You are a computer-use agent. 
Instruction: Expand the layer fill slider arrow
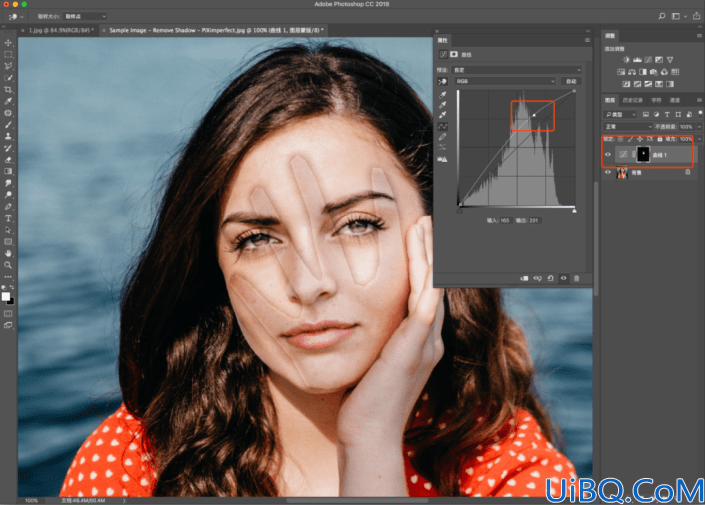(x=700, y=139)
